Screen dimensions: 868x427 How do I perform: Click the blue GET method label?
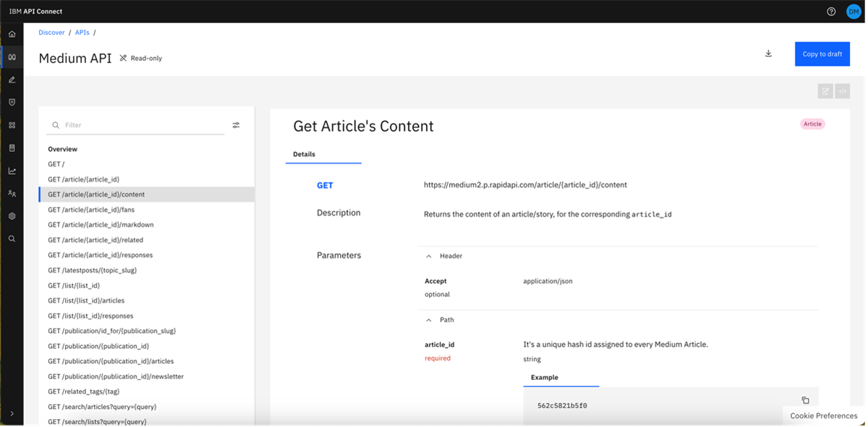point(325,185)
